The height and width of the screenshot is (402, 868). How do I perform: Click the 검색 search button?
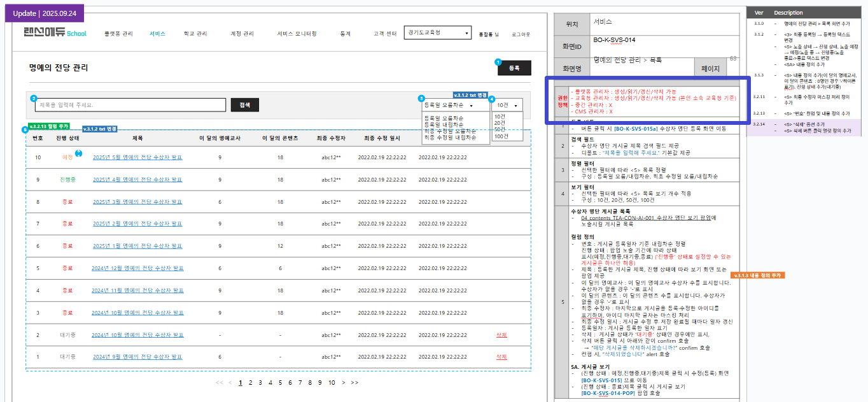(x=244, y=105)
